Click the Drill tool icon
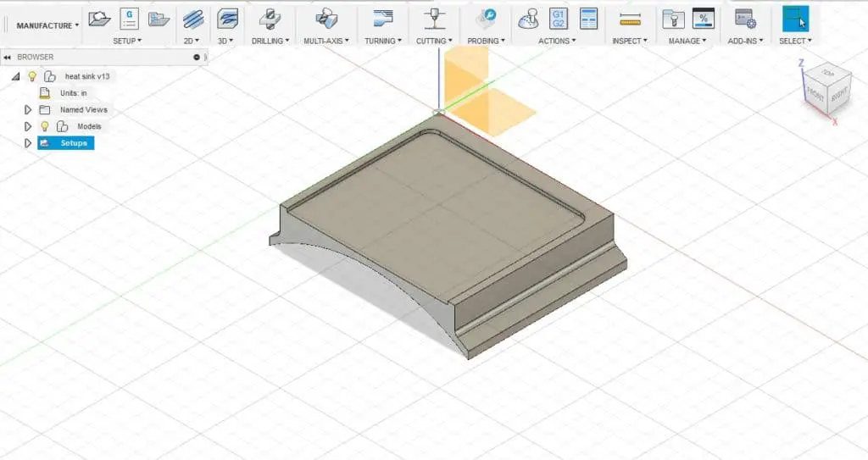The image size is (868, 460). [270, 19]
